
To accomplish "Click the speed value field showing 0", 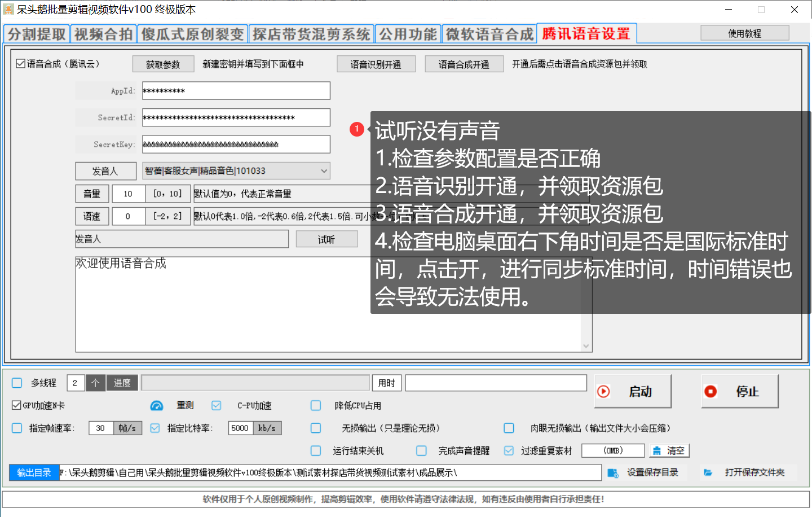I will (129, 216).
